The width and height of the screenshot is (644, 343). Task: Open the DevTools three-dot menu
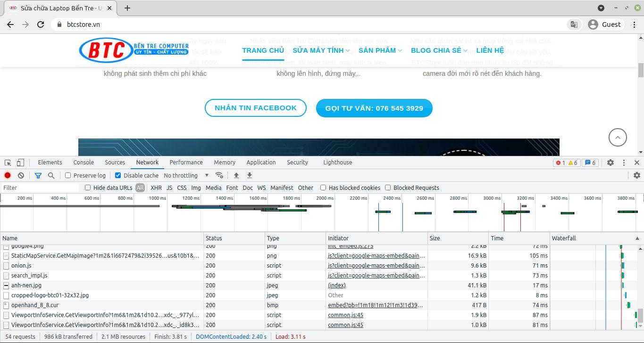[624, 163]
